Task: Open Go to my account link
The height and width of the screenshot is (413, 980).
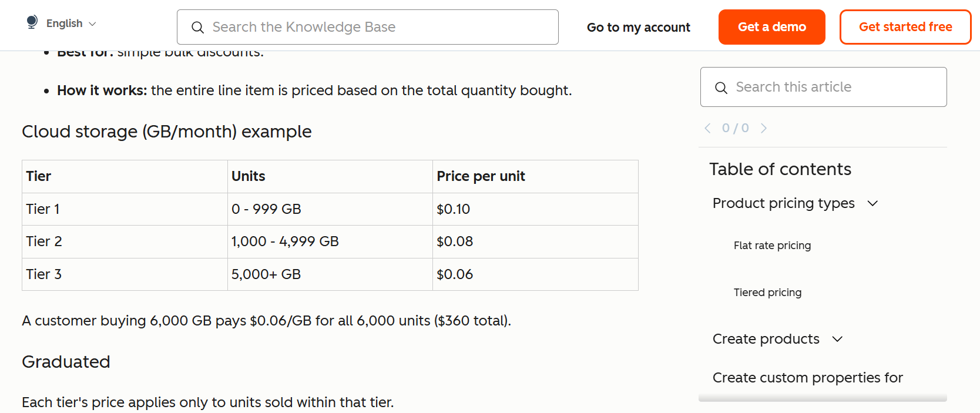Action: 638,28
